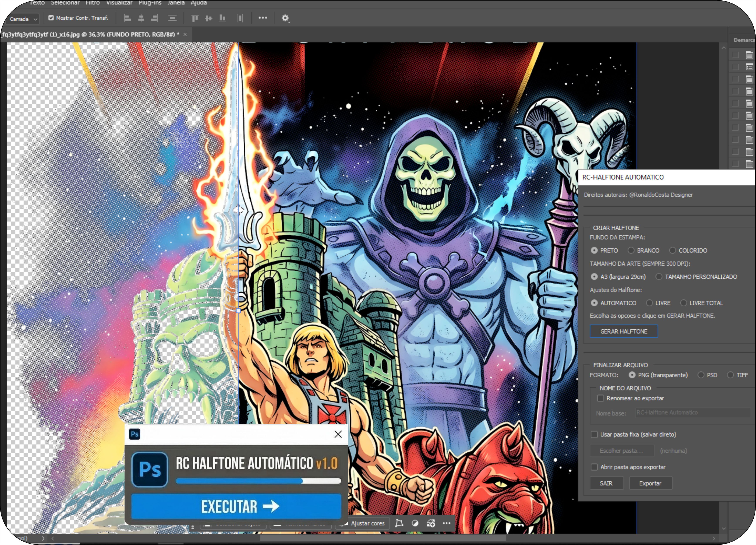Click the blue EXECUTAR button
This screenshot has height=545, width=756.
236,506
